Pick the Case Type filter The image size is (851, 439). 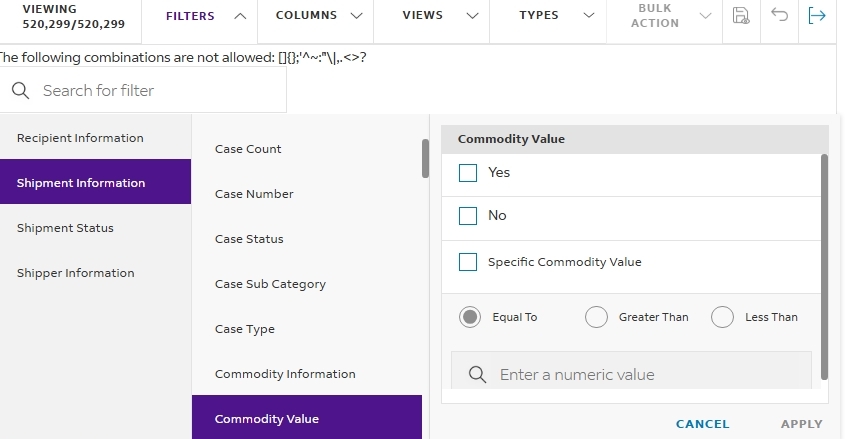pyautogui.click(x=245, y=329)
